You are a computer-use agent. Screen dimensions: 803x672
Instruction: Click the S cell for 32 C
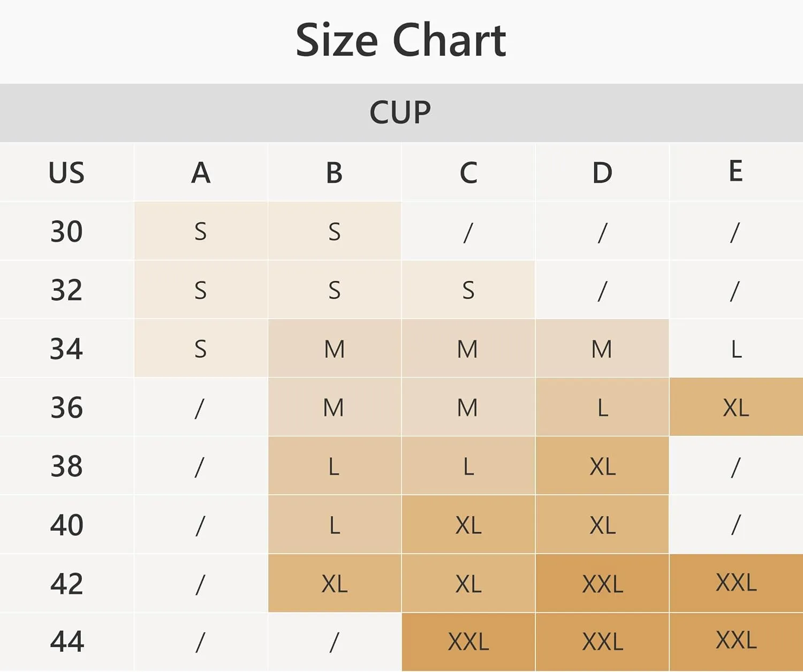click(x=468, y=290)
